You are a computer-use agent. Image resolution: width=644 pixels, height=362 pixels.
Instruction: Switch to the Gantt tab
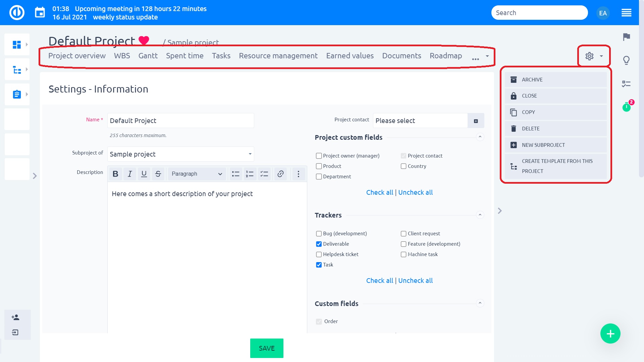pos(148,56)
